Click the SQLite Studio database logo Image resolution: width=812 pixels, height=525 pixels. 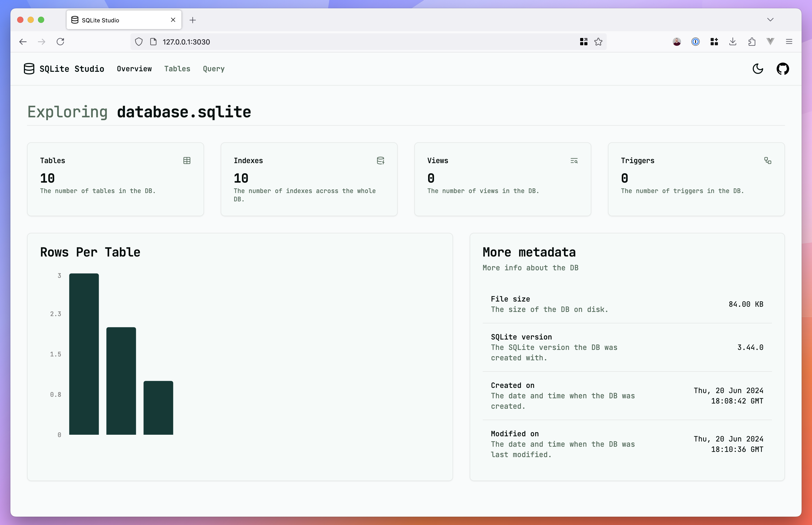(x=29, y=68)
